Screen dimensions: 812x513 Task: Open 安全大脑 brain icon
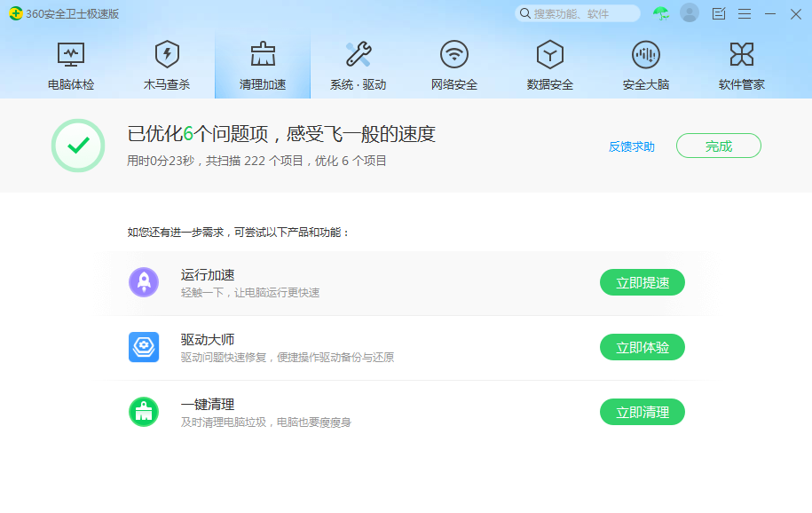click(646, 54)
